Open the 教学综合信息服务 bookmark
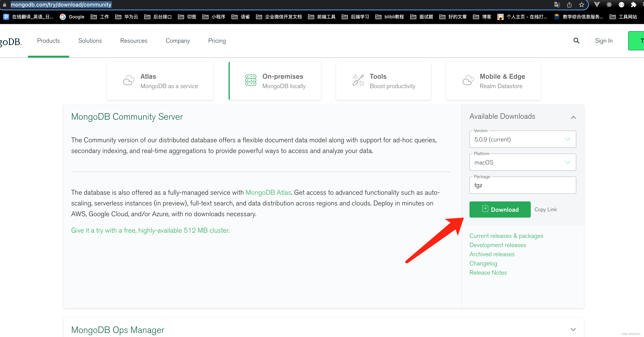Viewport: 644px width, 337px height. pos(579,17)
